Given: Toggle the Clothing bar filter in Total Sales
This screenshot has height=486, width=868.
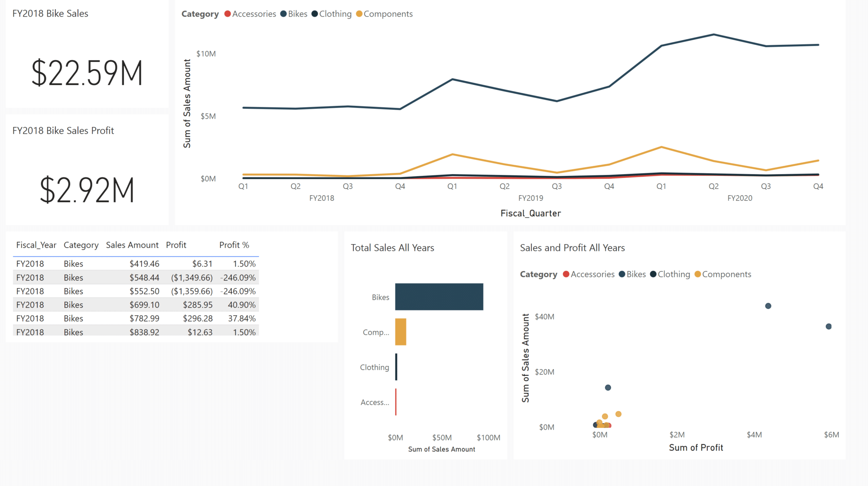Looking at the screenshot, I should tap(396, 367).
